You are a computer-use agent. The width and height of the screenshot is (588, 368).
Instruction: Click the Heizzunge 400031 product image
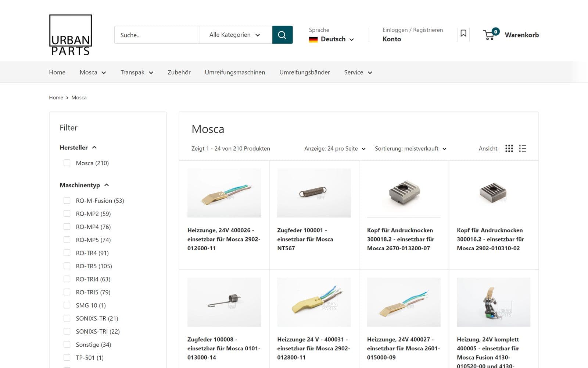pos(314,302)
